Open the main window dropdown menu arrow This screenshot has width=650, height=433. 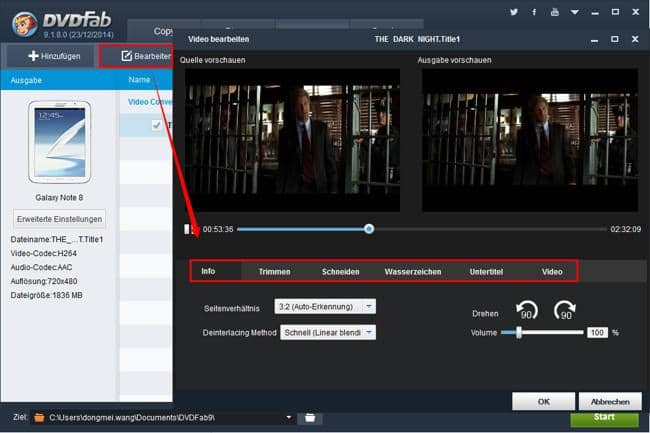point(575,12)
